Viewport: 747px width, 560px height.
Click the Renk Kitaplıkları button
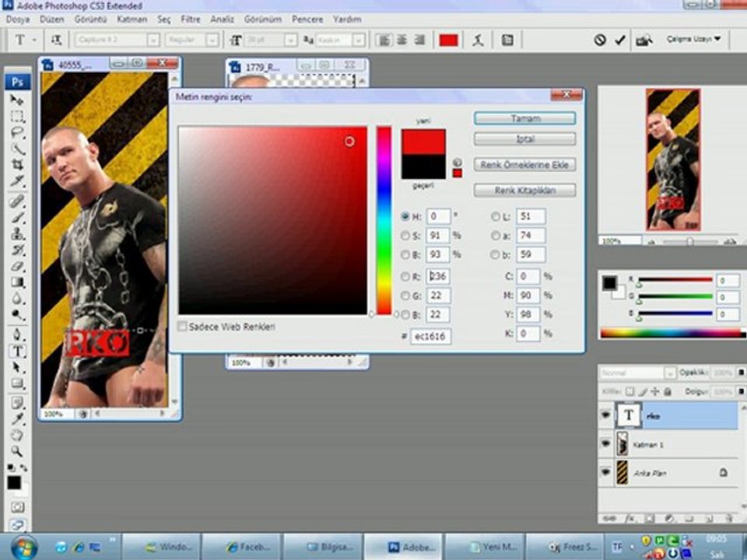(x=524, y=190)
